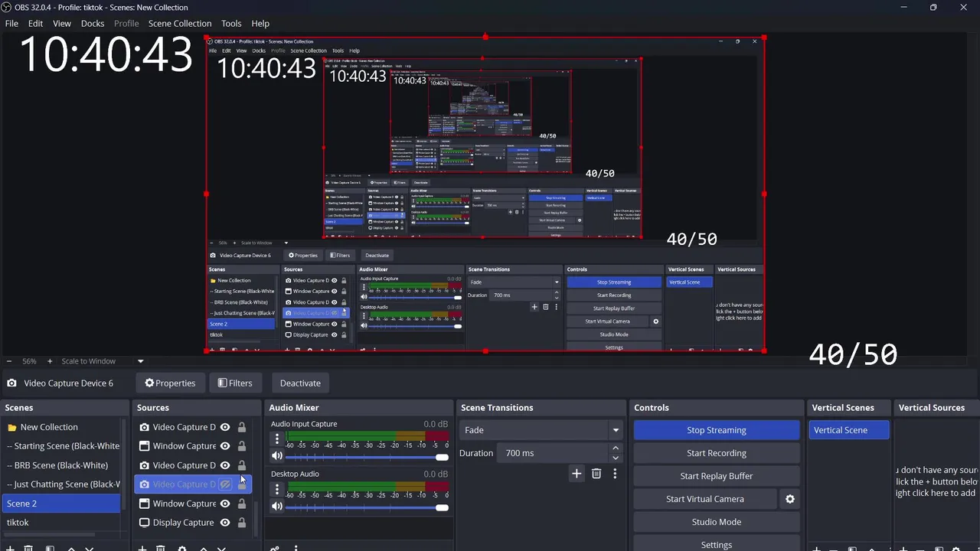980x551 pixels.
Task: Click camera icon of highlighted Video Capture source
Action: [x=144, y=484]
